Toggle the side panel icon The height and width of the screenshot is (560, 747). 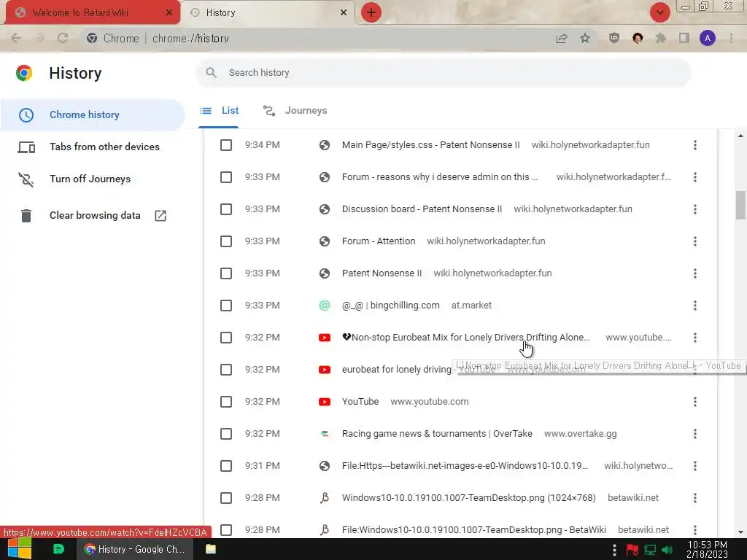click(x=684, y=38)
